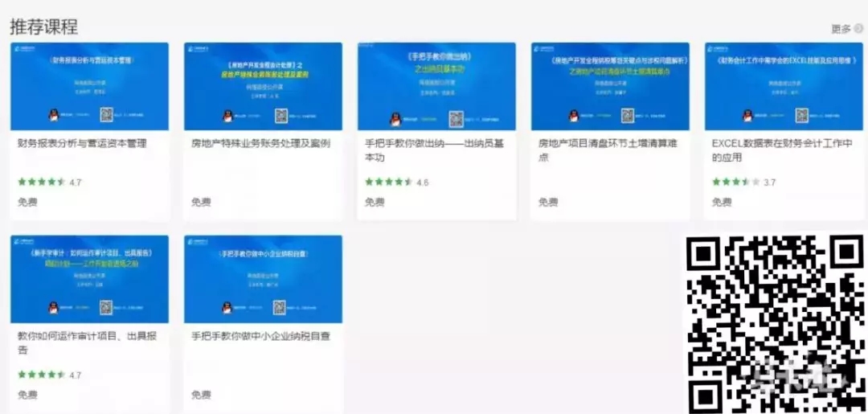Click logo at top of 房地产特殊业务 thumbnail
The width and height of the screenshot is (868, 414).
click(x=200, y=49)
